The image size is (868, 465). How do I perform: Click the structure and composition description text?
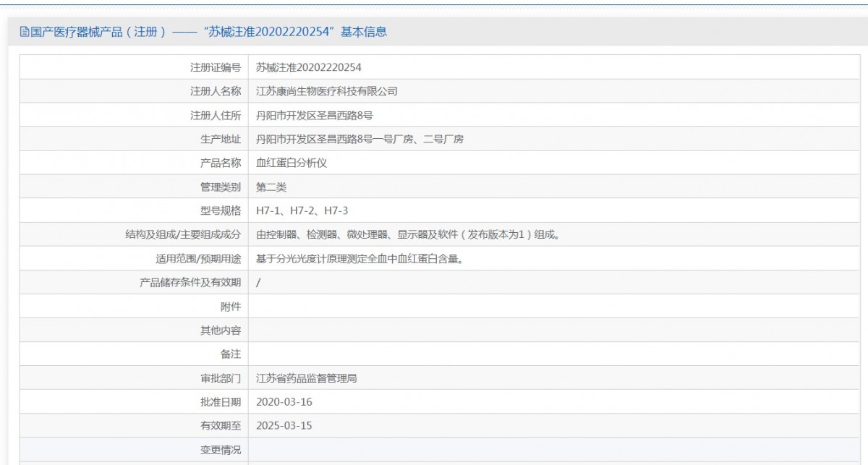coord(408,234)
